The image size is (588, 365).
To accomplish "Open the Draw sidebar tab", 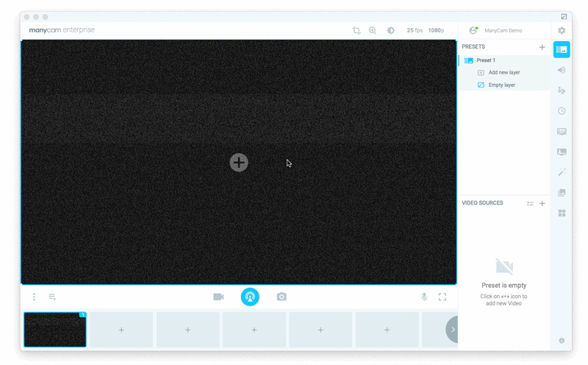I will (562, 91).
